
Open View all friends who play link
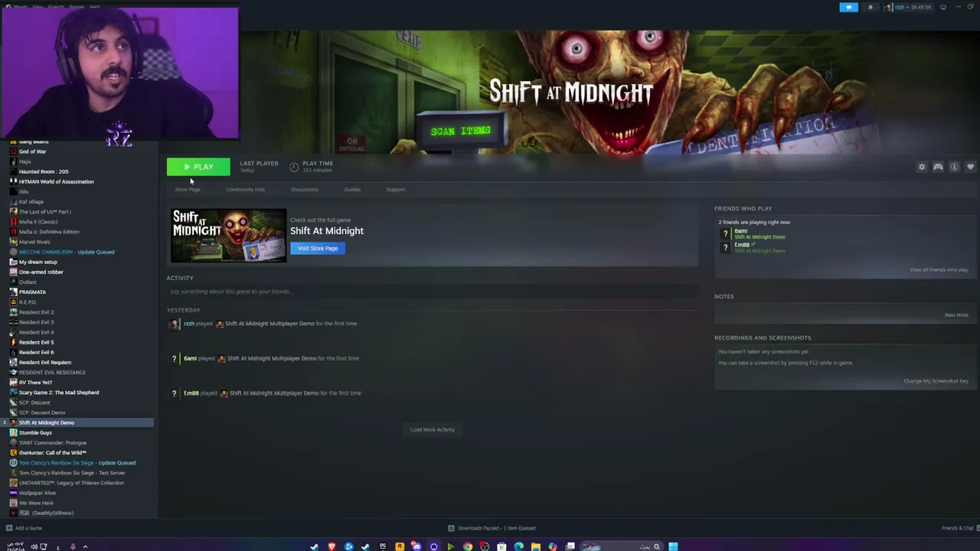(939, 269)
